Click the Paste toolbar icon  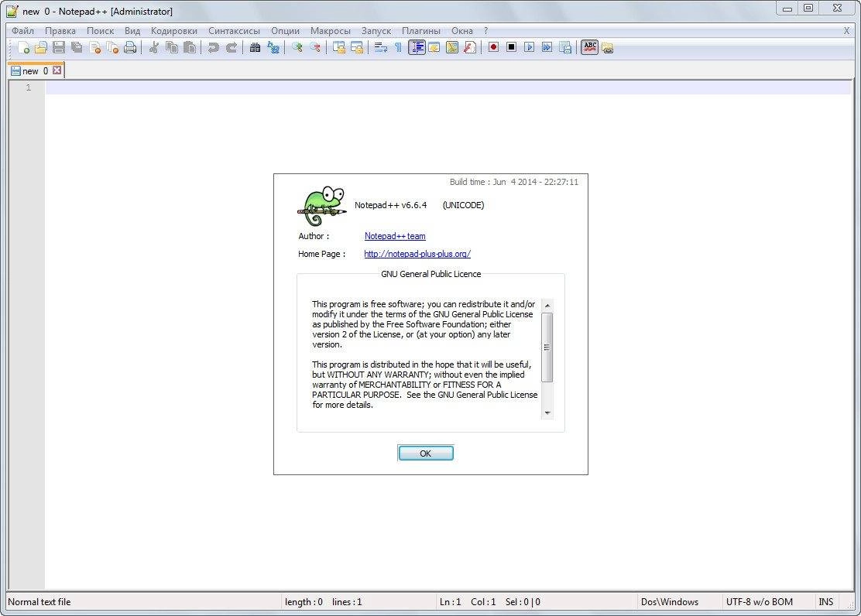click(190, 48)
